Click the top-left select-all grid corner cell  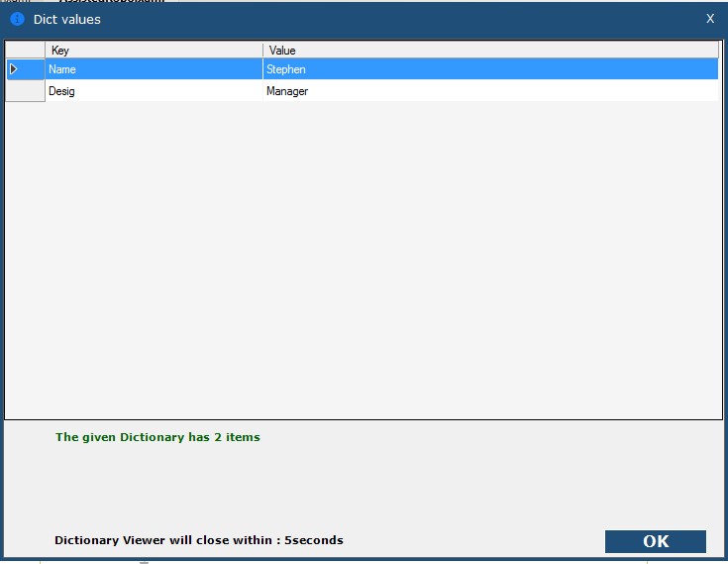[x=25, y=50]
